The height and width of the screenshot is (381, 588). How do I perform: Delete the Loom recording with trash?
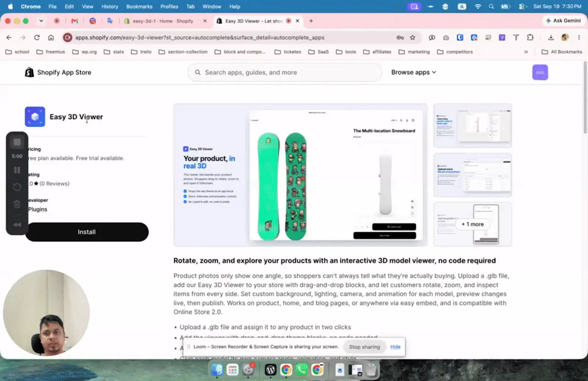pyautogui.click(x=17, y=204)
